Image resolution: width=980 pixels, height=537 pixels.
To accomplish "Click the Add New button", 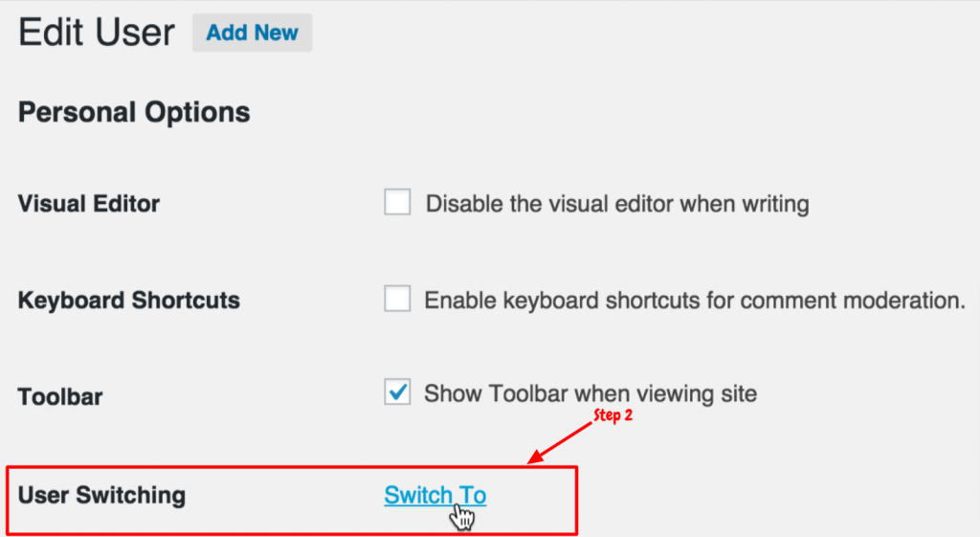I will tap(252, 33).
